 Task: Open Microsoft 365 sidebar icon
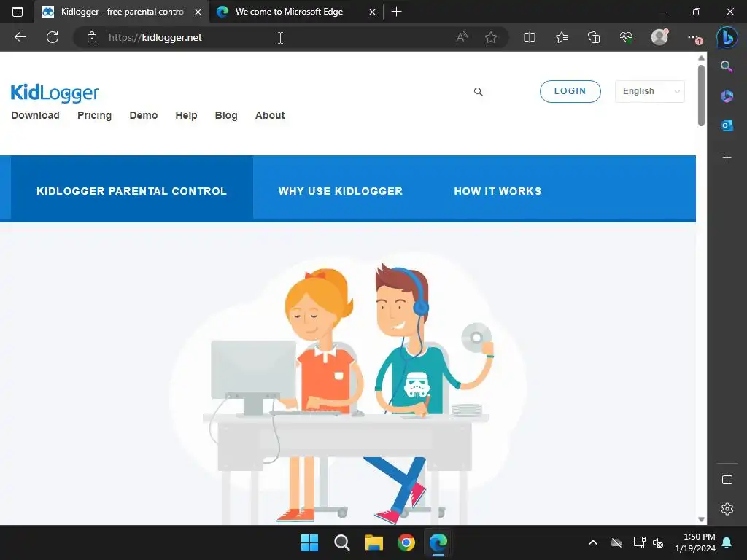click(x=727, y=96)
